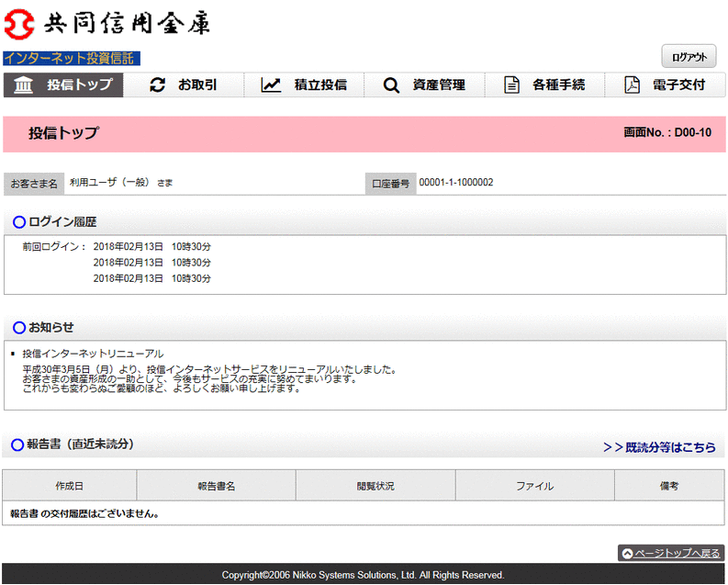Image resolution: width=728 pixels, height=585 pixels.
Task: Click the 作成日 column header
Action: [x=69, y=486]
